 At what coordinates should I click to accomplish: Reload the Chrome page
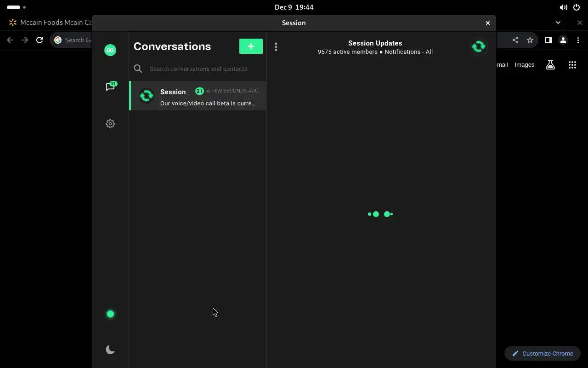click(x=40, y=40)
